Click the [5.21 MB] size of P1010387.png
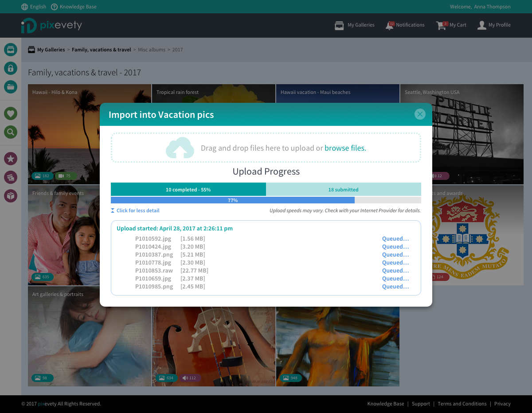This screenshot has height=413, width=532. (x=192, y=254)
